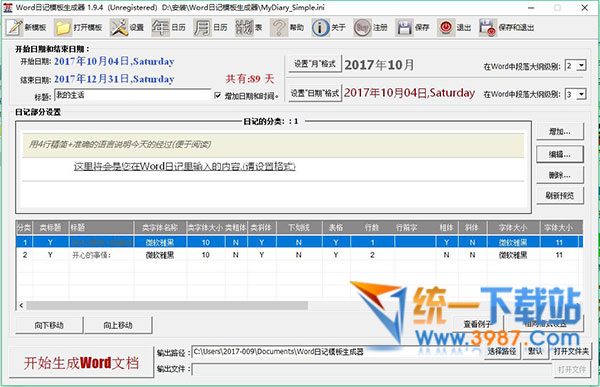Open the About info icon
The width and height of the screenshot is (600, 387).
[320, 28]
